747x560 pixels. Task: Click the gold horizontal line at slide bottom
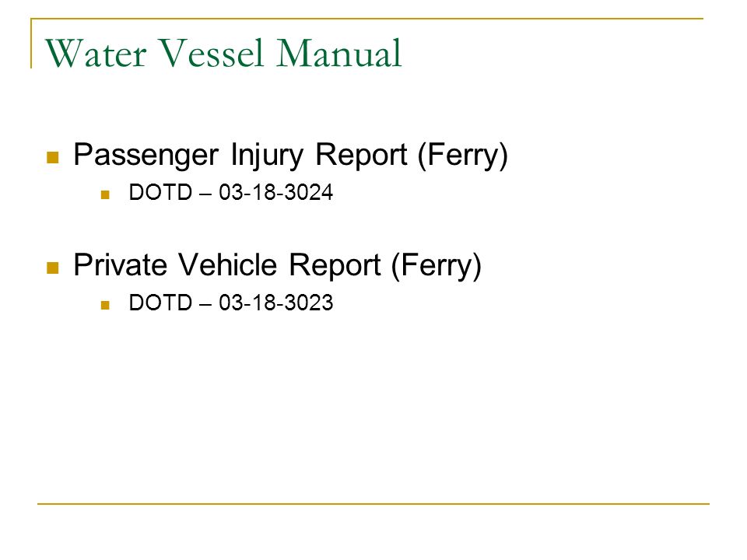[373, 503]
